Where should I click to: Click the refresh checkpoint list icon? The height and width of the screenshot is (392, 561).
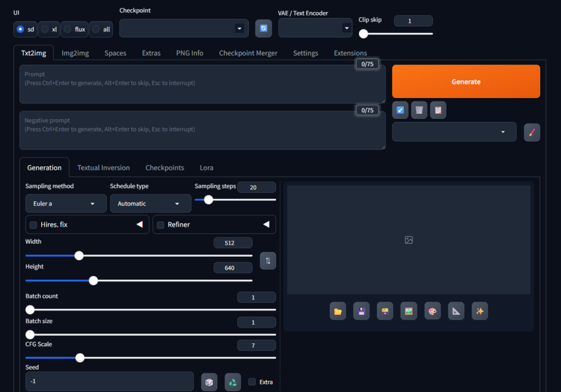point(264,28)
